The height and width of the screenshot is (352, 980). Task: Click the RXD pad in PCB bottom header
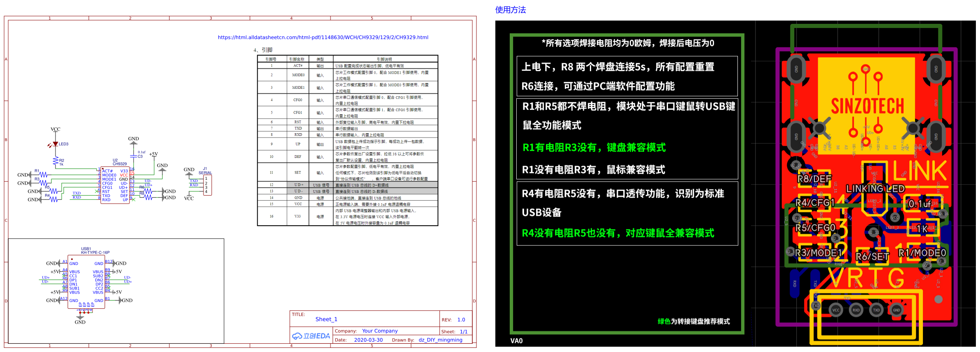click(856, 310)
